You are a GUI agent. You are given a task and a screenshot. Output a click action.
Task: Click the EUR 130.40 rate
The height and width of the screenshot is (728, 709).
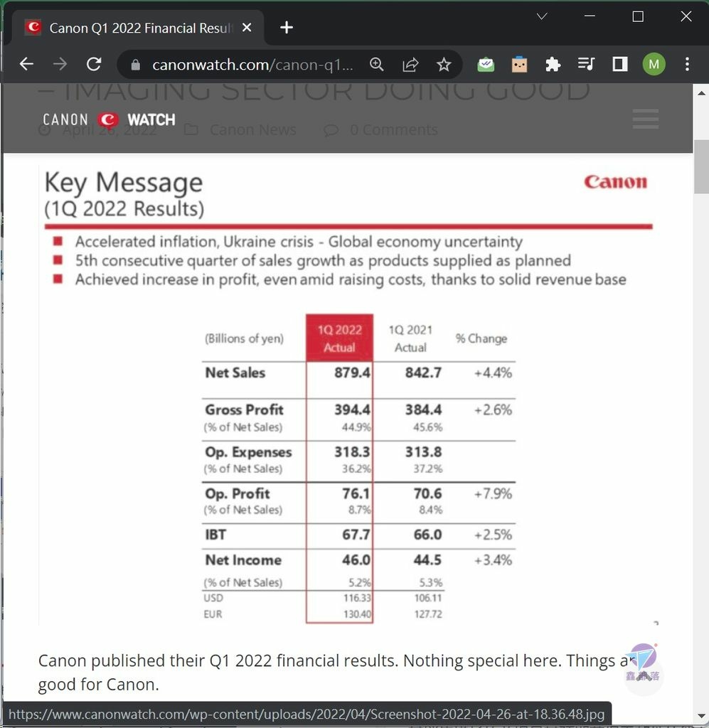357,614
